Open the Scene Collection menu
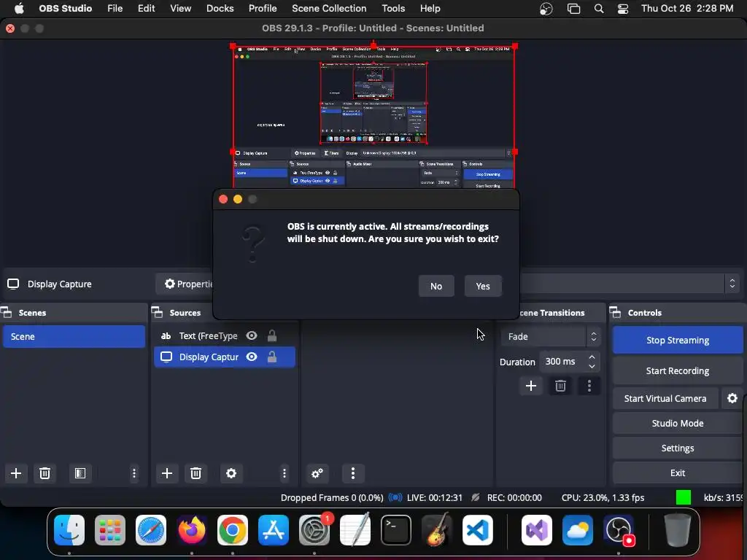 click(x=329, y=9)
